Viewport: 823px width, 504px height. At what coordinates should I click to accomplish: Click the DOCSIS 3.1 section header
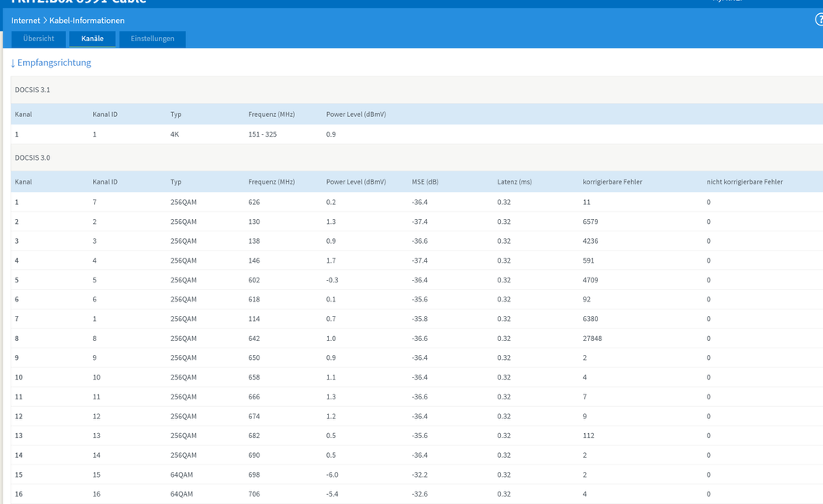pyautogui.click(x=33, y=89)
